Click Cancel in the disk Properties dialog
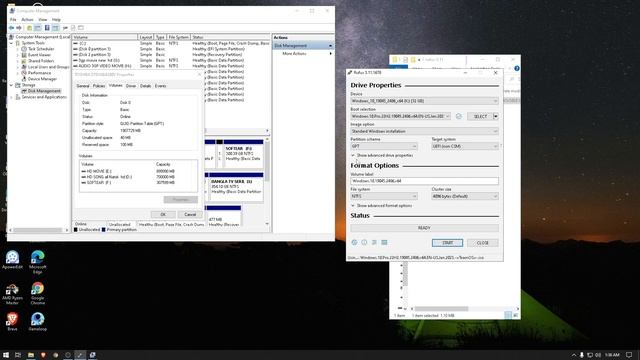The image size is (640, 360). tap(190, 214)
